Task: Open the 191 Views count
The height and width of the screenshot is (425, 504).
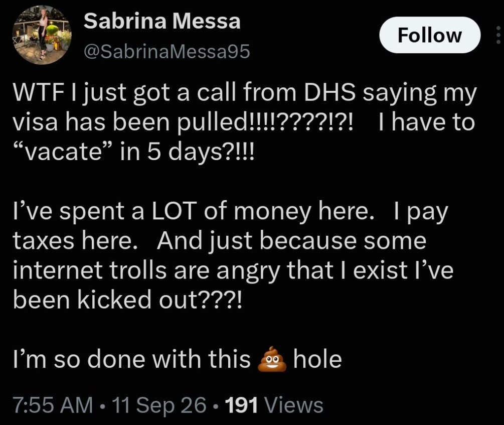Action: point(274,405)
